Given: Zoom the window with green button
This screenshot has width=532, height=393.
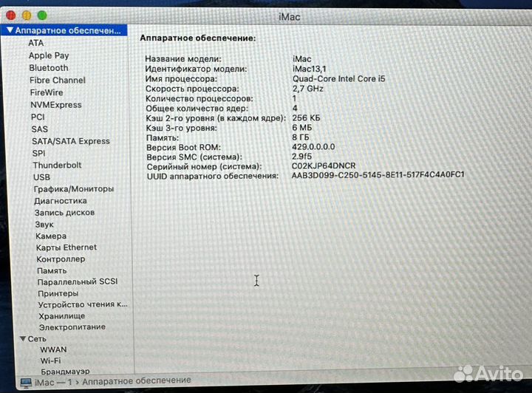Looking at the screenshot, I should (x=42, y=16).
